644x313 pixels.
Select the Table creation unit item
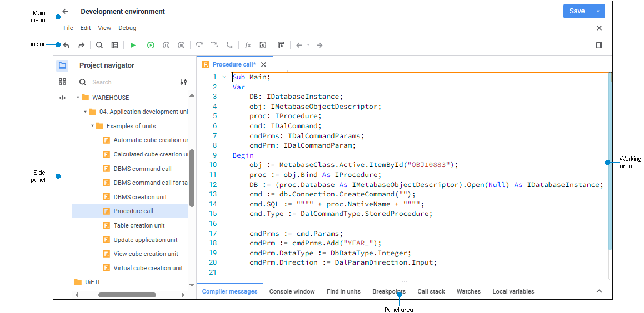[139, 225]
